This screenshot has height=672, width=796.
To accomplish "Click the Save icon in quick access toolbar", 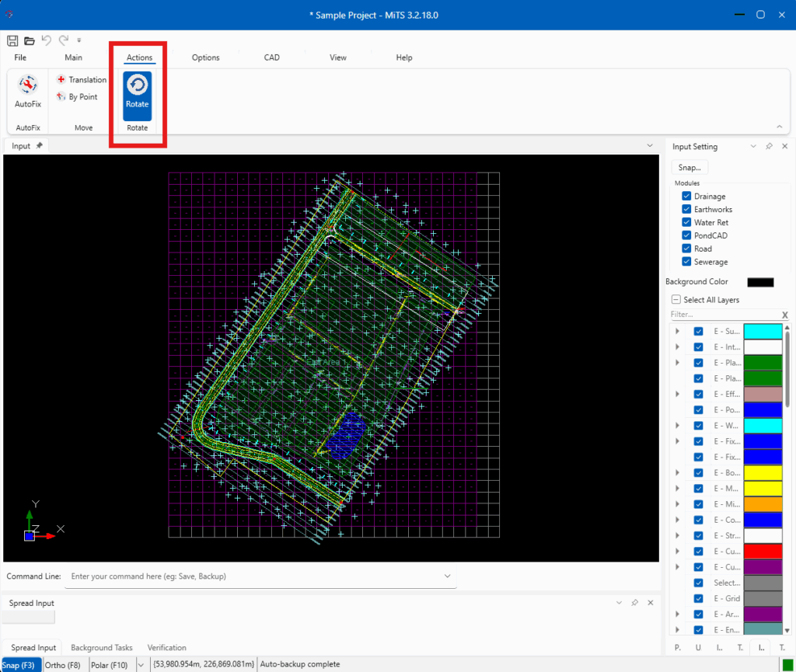I will [12, 40].
